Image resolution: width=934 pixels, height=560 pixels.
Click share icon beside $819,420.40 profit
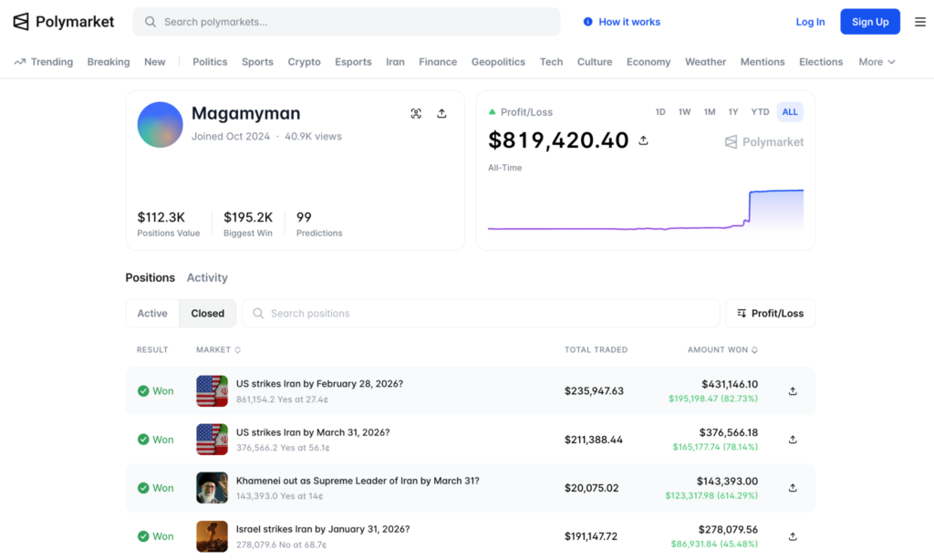coord(643,140)
